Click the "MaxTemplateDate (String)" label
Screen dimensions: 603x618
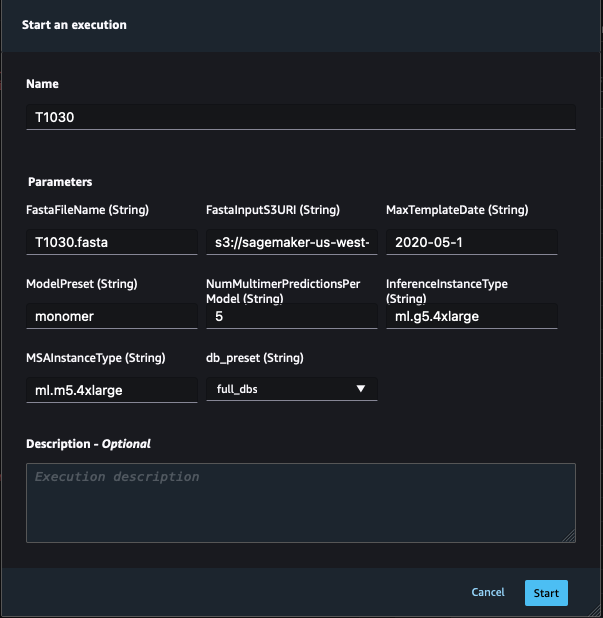457,210
